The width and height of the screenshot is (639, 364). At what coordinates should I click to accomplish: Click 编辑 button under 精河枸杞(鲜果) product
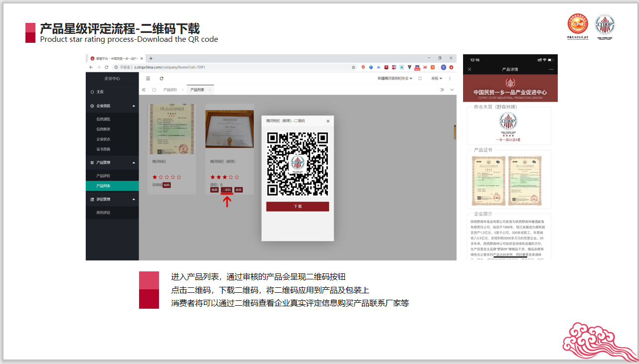click(x=214, y=190)
